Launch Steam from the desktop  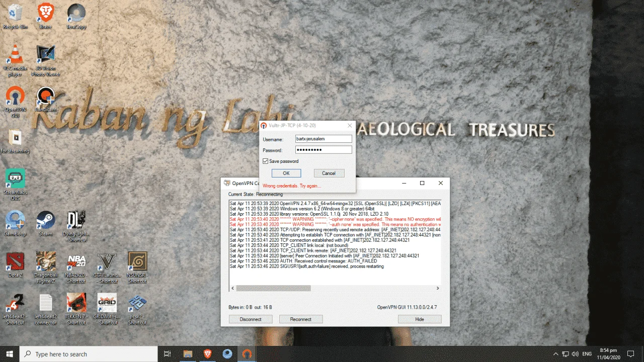(46, 224)
